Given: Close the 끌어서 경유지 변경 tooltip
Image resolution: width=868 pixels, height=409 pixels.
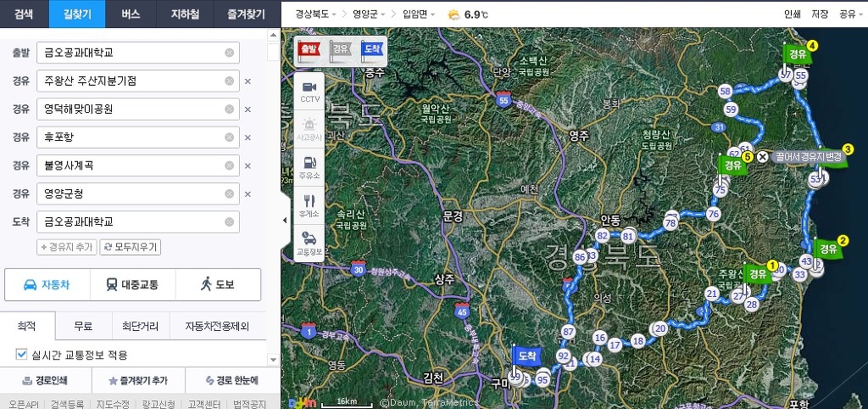Looking at the screenshot, I should (x=762, y=157).
